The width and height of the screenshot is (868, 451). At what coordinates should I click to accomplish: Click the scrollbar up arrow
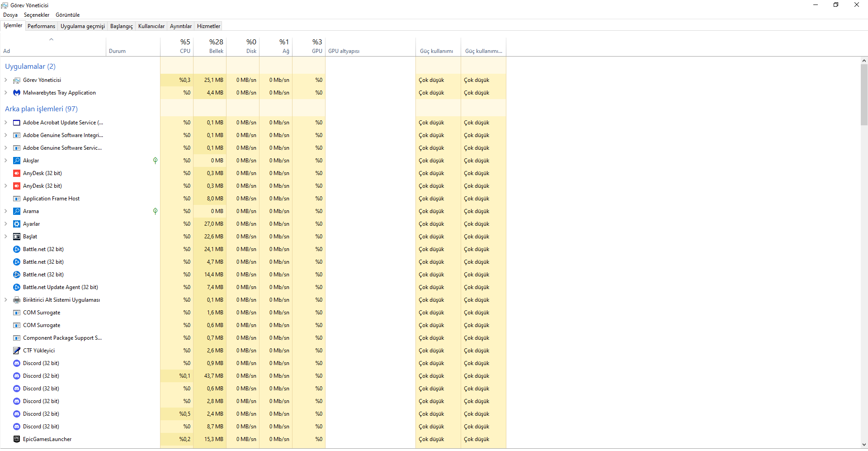point(864,61)
